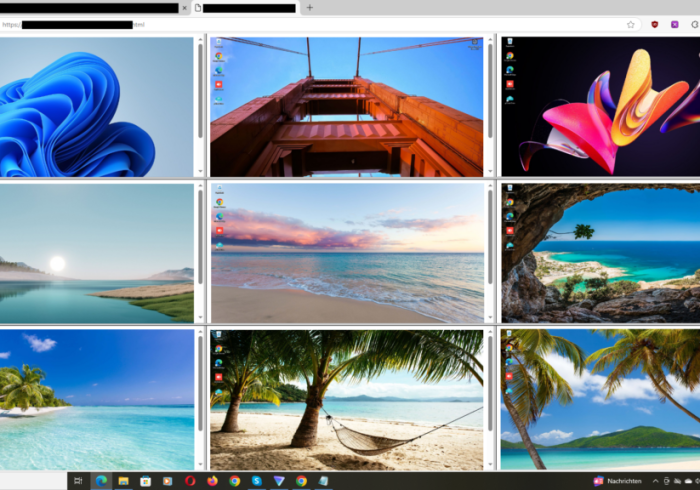Click the purple extension icon in toolbar
The height and width of the screenshot is (490, 700).
(x=674, y=24)
